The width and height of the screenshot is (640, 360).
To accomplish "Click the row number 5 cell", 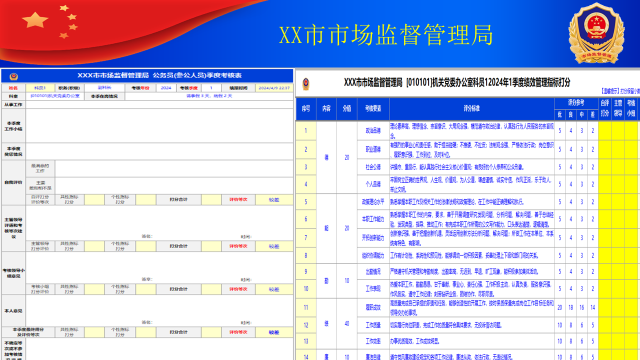I will (x=306, y=202).
